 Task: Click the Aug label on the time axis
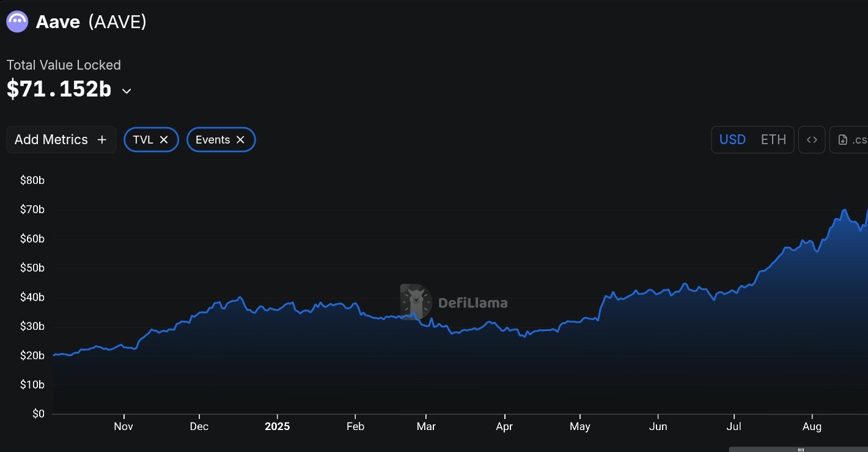(x=812, y=426)
